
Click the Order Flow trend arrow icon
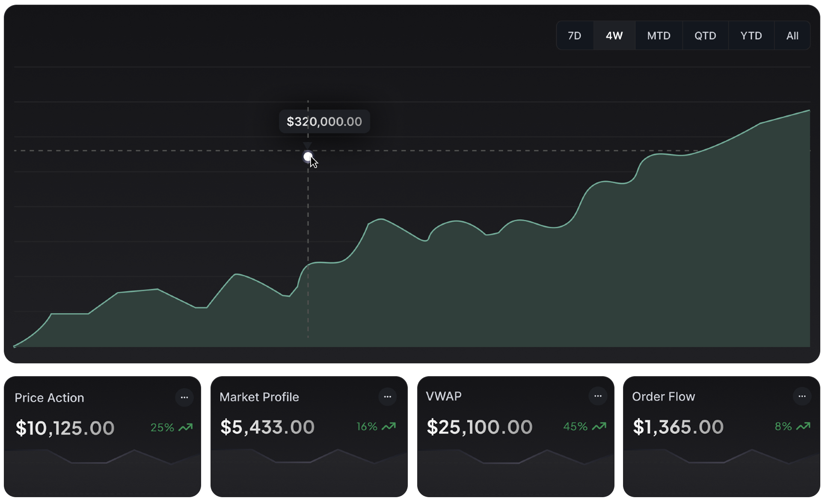point(804,426)
